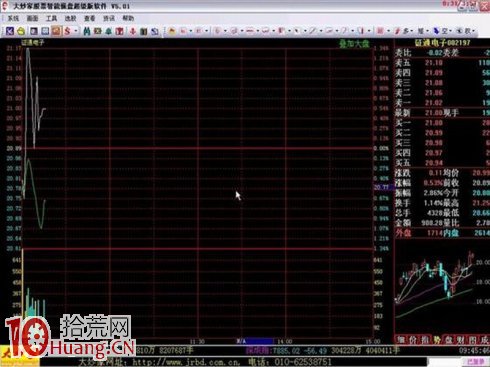Expand the dropdown arrow beside 空
This screenshot has height=367, width=490.
tap(451, 31)
